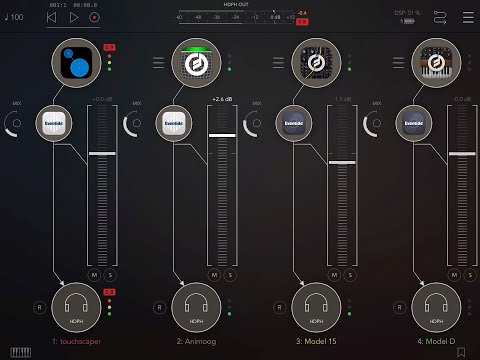
Task: Toggle the R button beside Model D output
Action: point(400,307)
